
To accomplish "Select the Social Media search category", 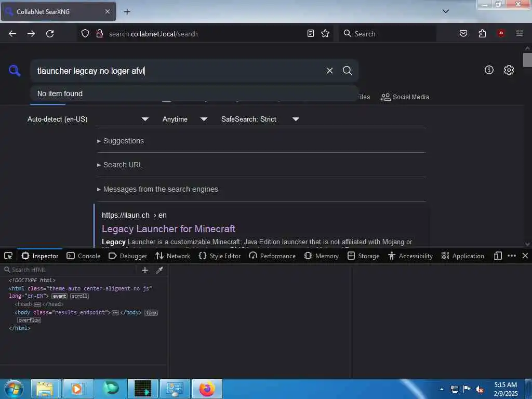I will pos(405,97).
